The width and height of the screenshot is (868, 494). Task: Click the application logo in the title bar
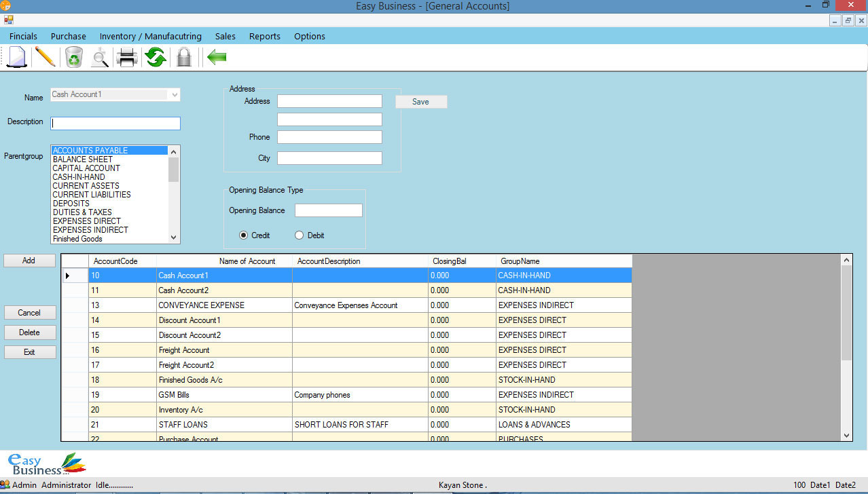point(6,6)
